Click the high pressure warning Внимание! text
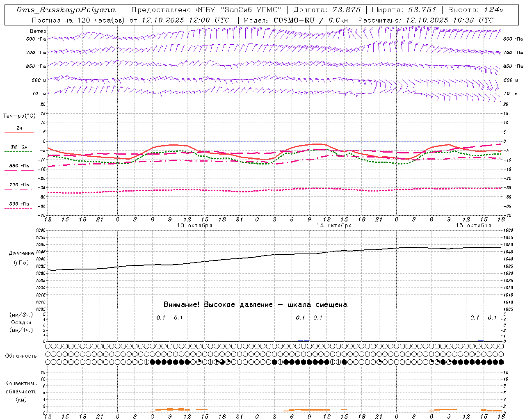 [x=255, y=305]
